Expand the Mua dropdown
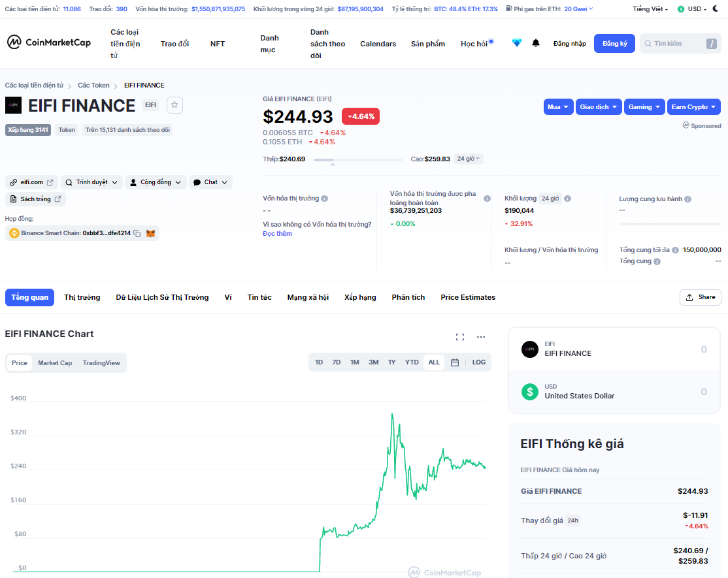The image size is (728, 578). tap(558, 107)
